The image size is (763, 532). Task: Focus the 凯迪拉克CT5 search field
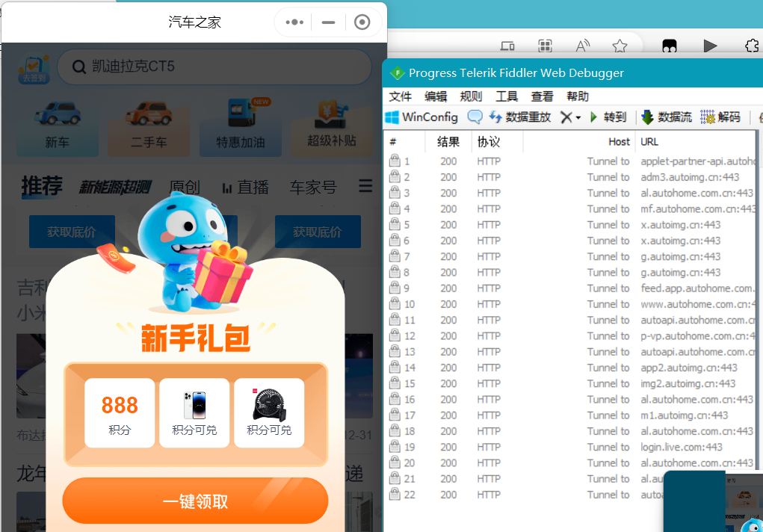(x=214, y=66)
